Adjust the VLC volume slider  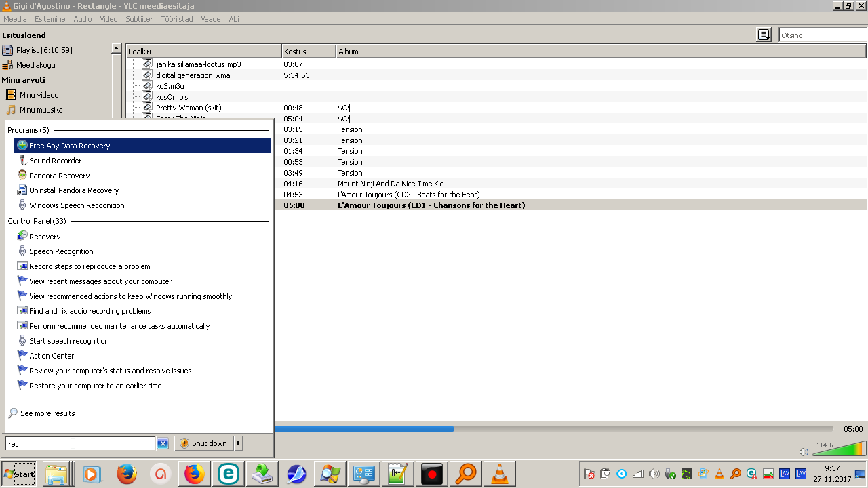pyautogui.click(x=840, y=449)
